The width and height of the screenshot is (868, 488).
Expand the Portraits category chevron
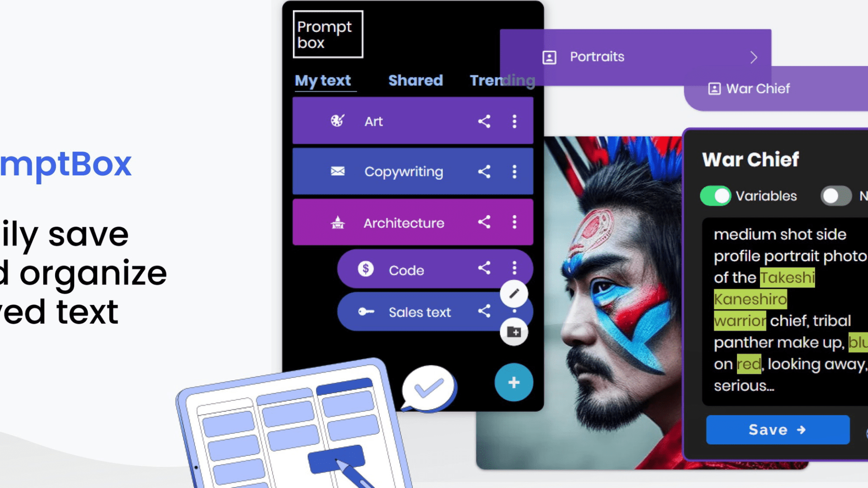[x=754, y=57]
